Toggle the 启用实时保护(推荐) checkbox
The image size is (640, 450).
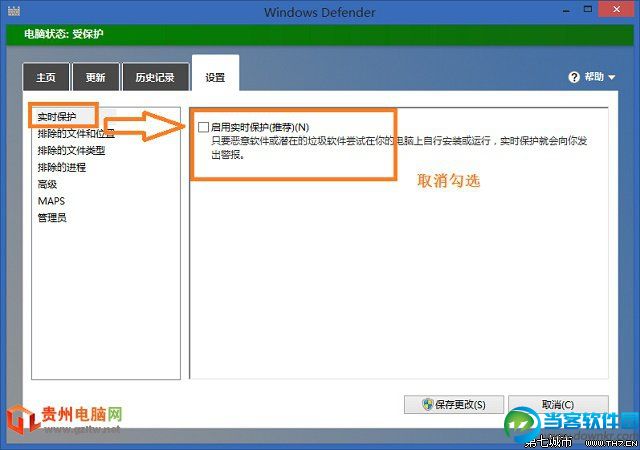203,127
